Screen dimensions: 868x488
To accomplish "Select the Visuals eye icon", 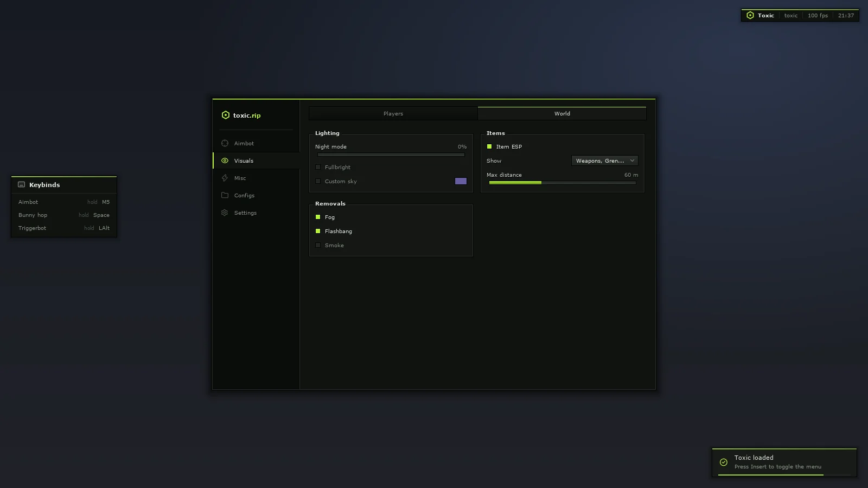I will (225, 160).
